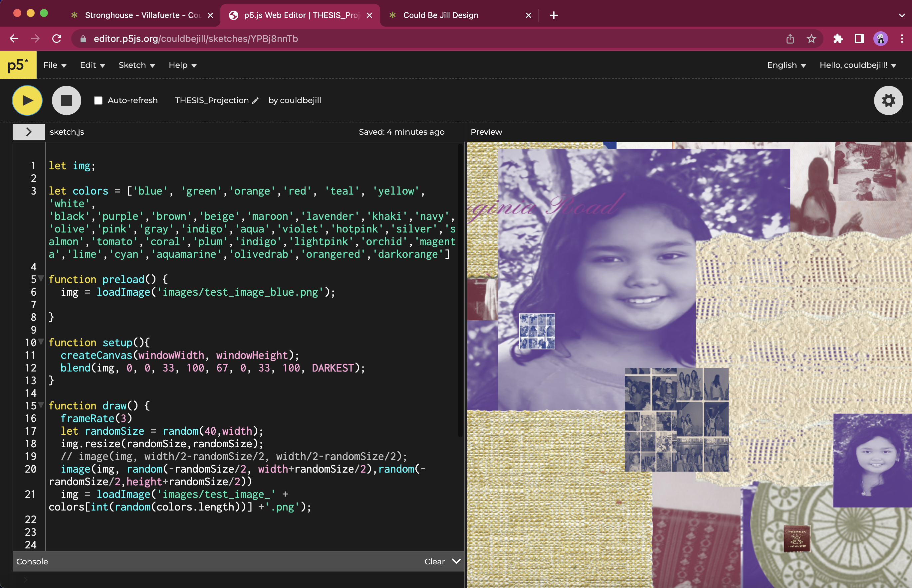Switch to Could Be Jill Design tab
912x588 pixels.
440,15
